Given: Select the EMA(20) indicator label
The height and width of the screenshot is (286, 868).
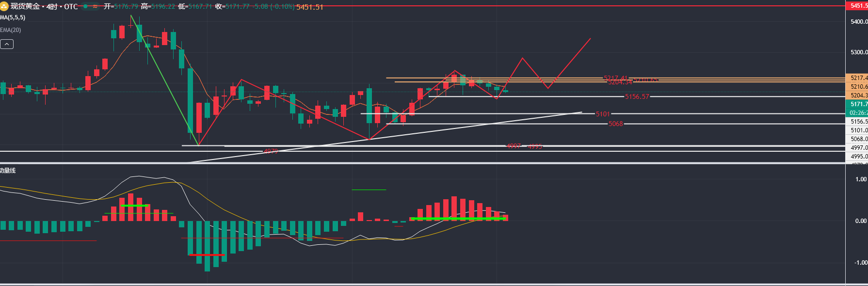Looking at the screenshot, I should click(x=11, y=30).
